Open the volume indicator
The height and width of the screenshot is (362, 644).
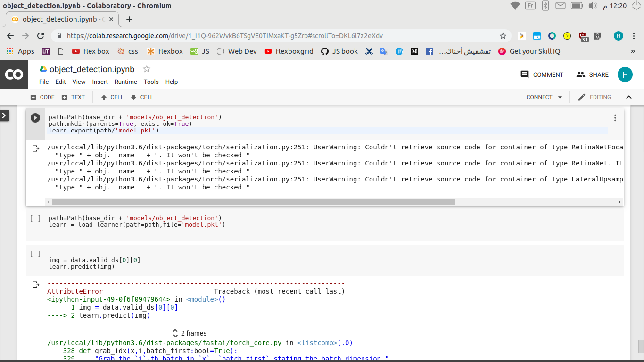pos(592,6)
